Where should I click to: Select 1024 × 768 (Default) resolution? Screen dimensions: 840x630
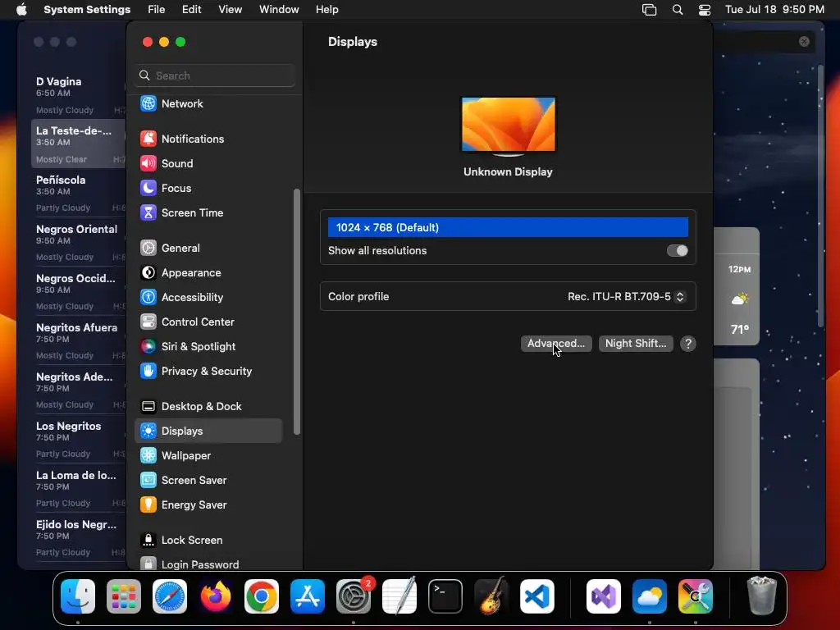point(508,228)
